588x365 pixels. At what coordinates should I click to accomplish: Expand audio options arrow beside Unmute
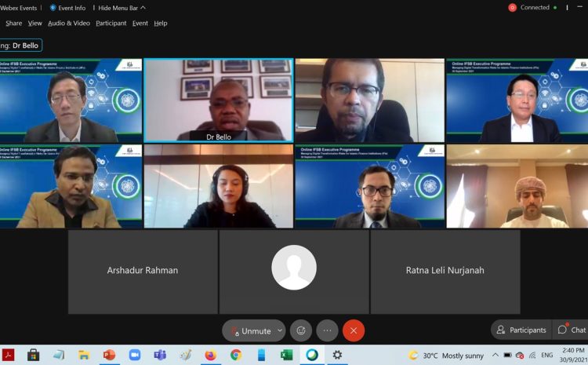280,330
